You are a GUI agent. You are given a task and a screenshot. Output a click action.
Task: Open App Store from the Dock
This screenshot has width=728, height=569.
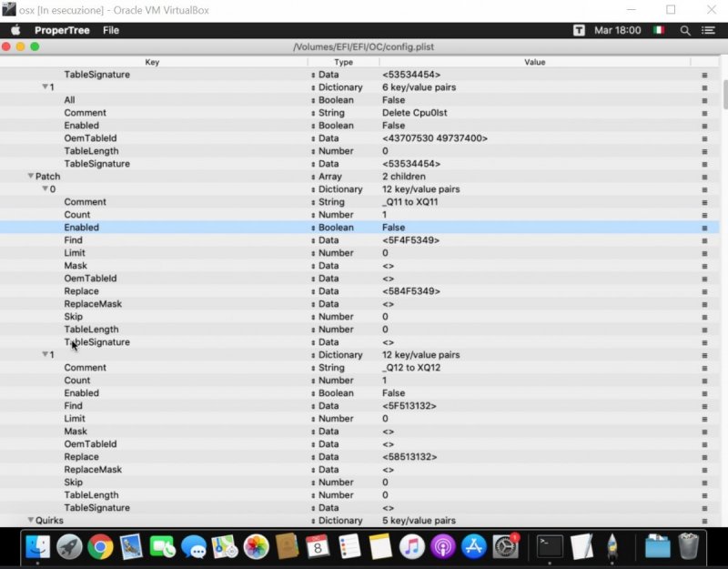(x=474, y=547)
